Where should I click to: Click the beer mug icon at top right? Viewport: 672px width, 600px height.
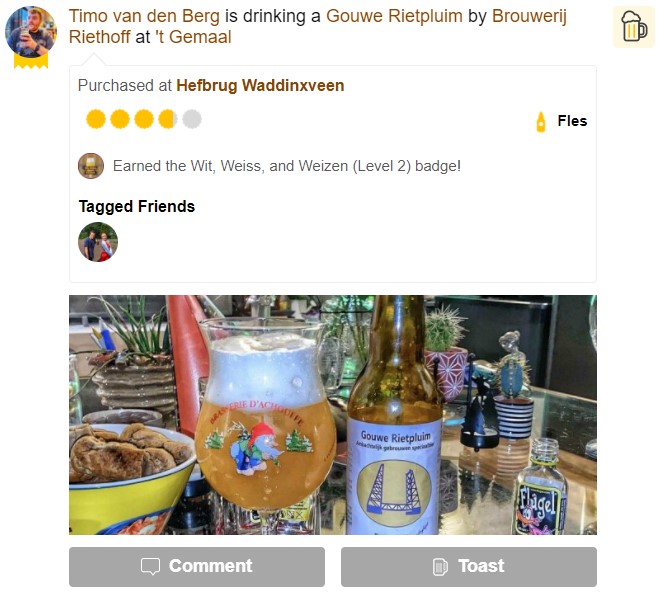(633, 27)
